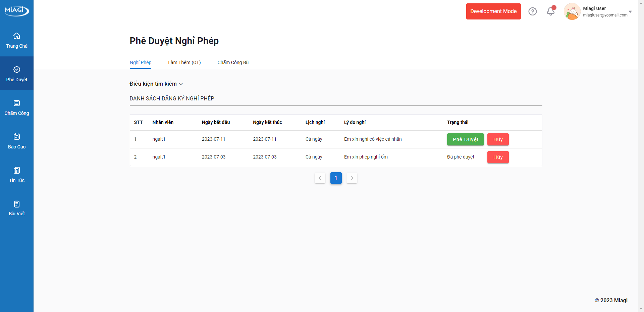Select the Nghỉ Phép tab
The width and height of the screenshot is (644, 312).
pyautogui.click(x=141, y=62)
